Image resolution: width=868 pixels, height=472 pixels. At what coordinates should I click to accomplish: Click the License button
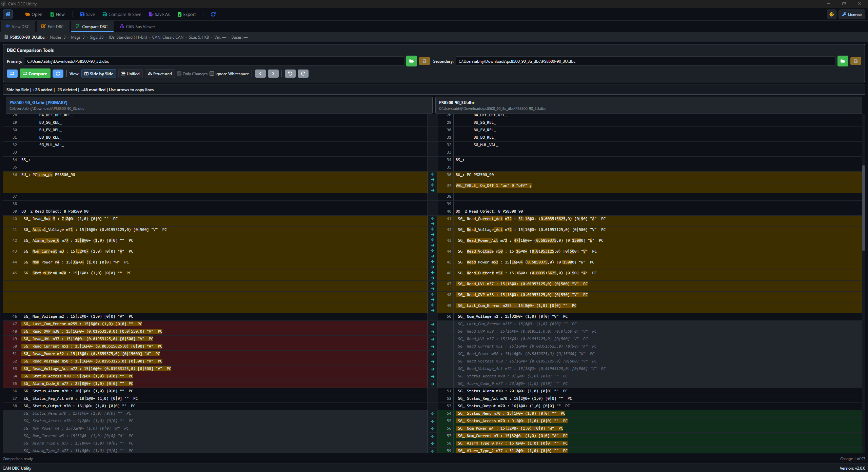point(852,14)
